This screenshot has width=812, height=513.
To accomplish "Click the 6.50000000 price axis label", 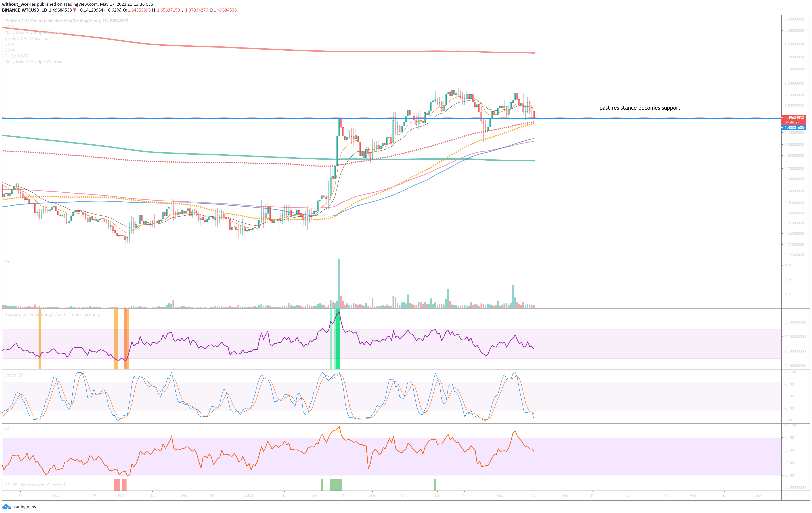I will pyautogui.click(x=794, y=19).
